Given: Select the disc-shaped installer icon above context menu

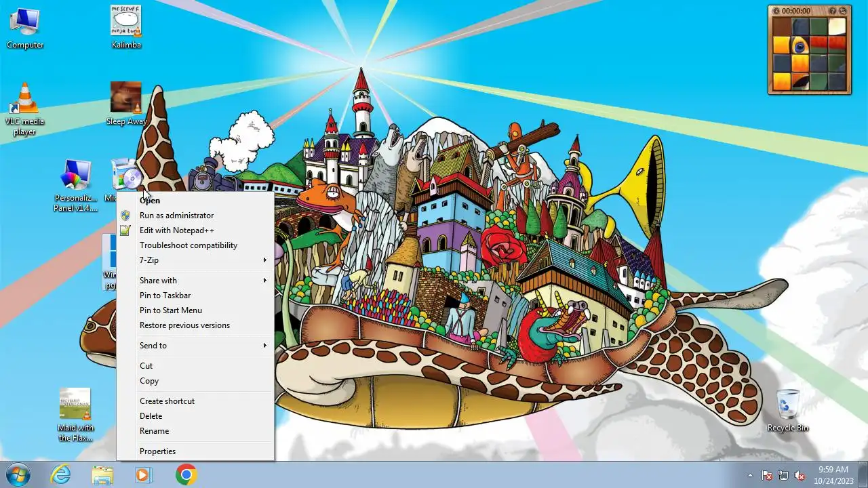Looking at the screenshot, I should pyautogui.click(x=126, y=175).
